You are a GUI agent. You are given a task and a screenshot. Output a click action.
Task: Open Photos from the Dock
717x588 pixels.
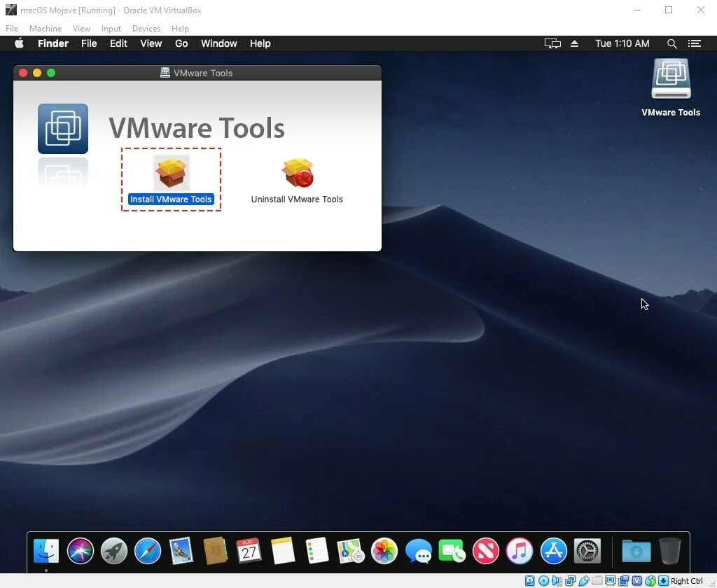pos(384,550)
